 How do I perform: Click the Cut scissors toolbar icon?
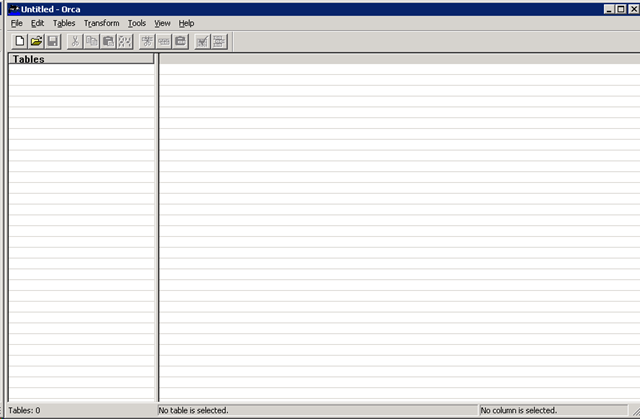point(75,41)
